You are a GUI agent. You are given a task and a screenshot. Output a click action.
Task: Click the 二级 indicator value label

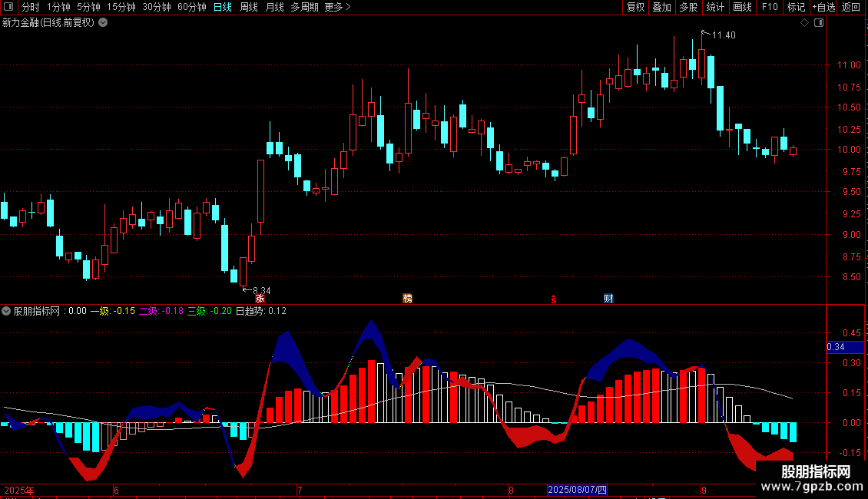[x=161, y=311]
